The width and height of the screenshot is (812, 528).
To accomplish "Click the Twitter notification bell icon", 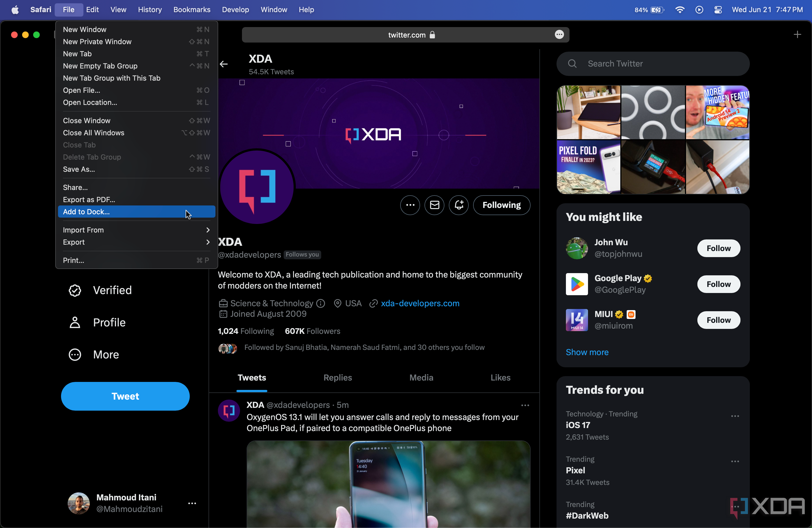I will coord(460,205).
